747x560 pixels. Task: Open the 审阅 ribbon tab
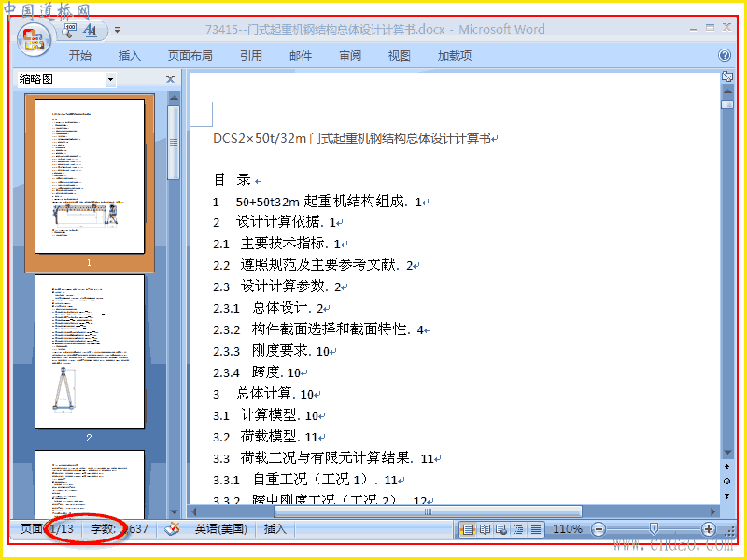click(x=350, y=56)
